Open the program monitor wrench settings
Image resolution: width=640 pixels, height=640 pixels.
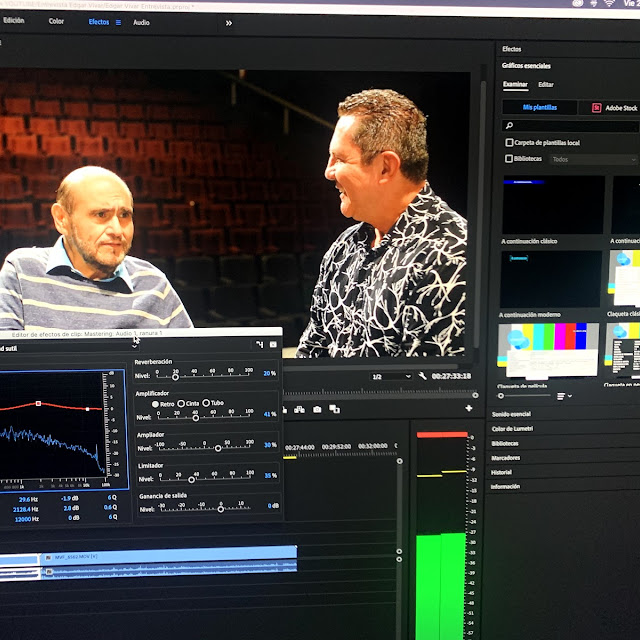pyautogui.click(x=423, y=376)
